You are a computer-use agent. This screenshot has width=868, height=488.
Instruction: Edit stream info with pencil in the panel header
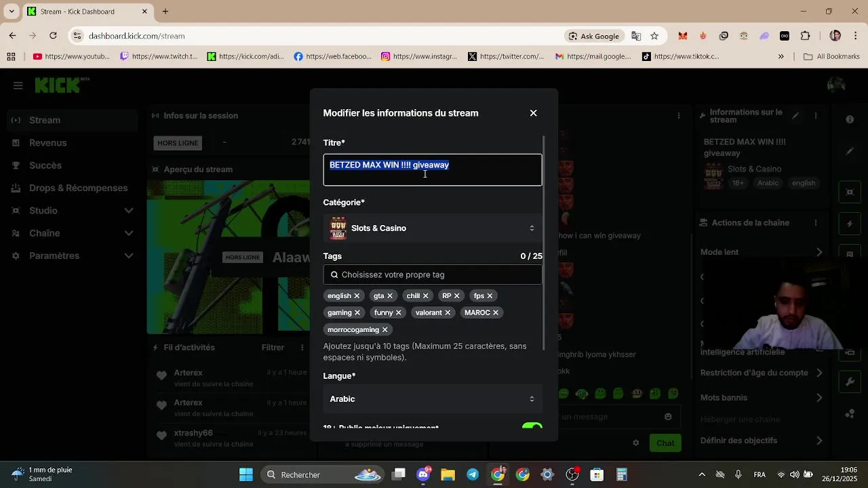pos(795,116)
